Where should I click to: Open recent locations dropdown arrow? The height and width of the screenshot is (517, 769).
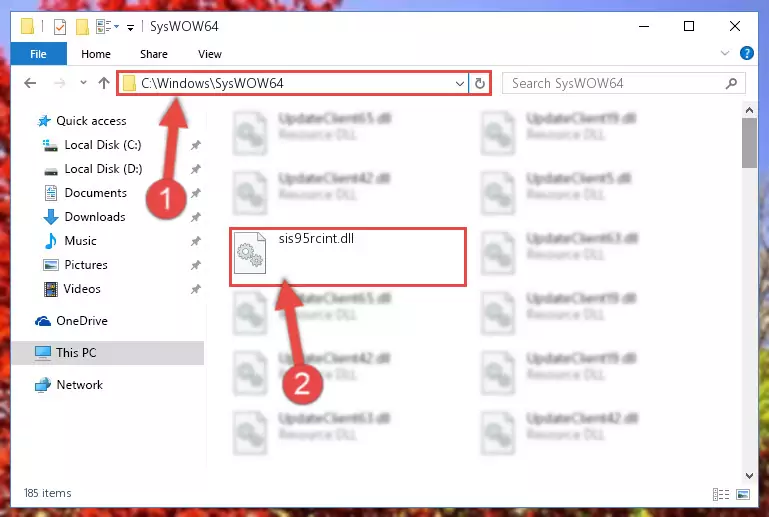83,83
